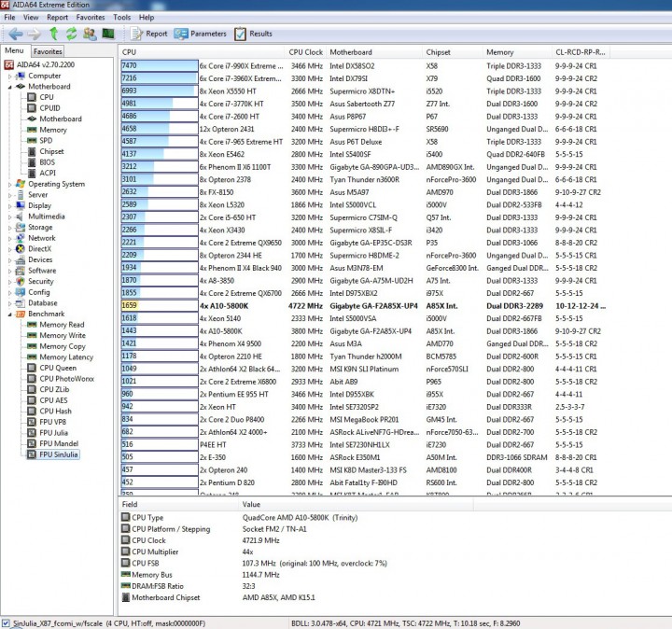
Task: Select the BIOS item icon
Action: pyautogui.click(x=32, y=162)
